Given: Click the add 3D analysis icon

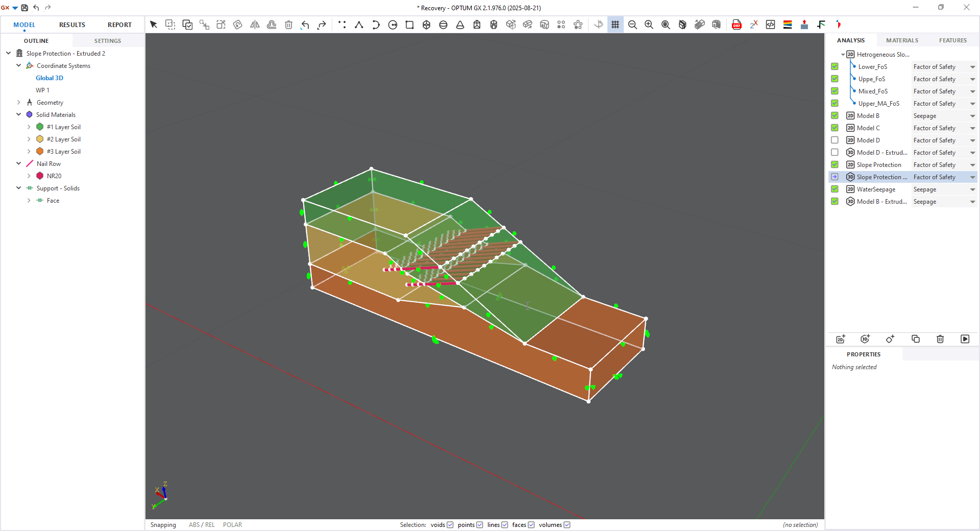Looking at the screenshot, I should pos(865,339).
